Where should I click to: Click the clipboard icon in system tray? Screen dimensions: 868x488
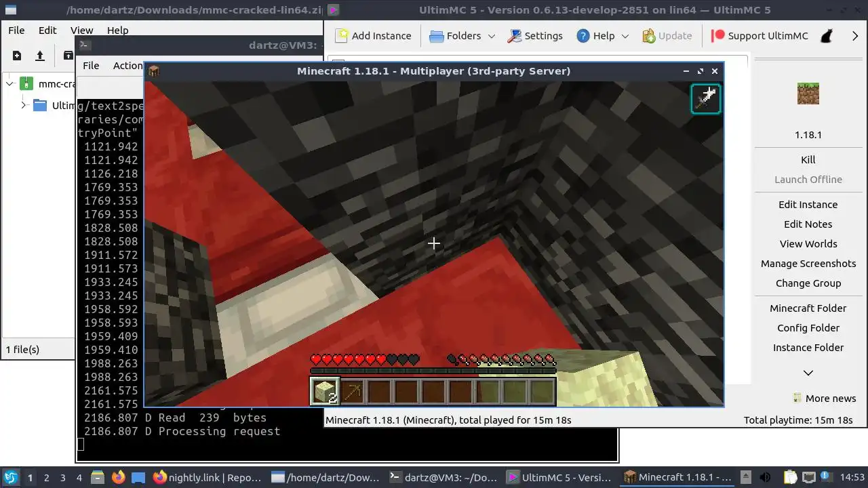point(790,477)
